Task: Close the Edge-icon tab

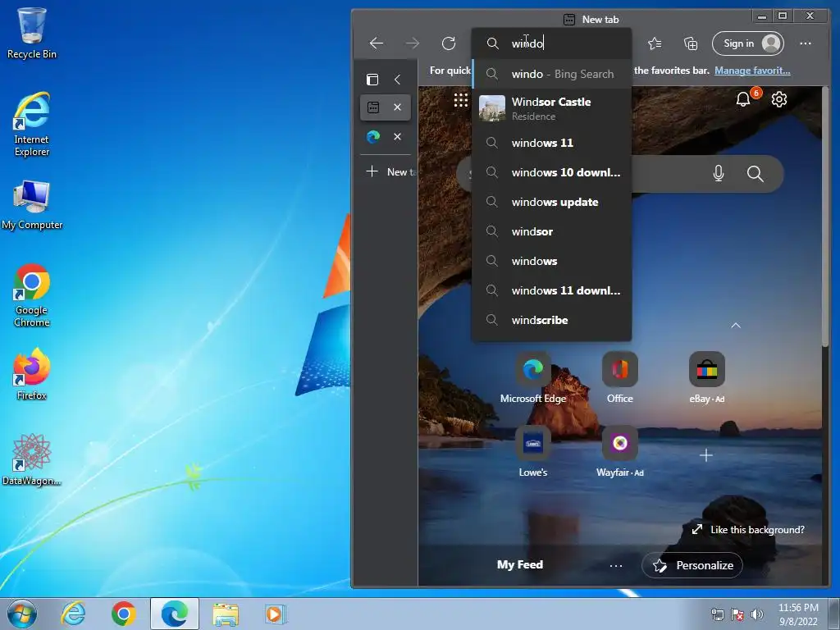Action: click(398, 137)
